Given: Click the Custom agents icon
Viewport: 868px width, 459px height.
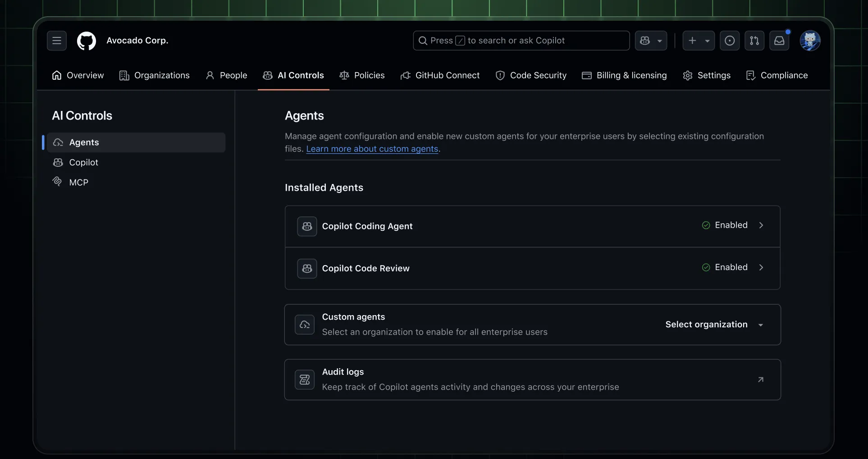Looking at the screenshot, I should 305,325.
